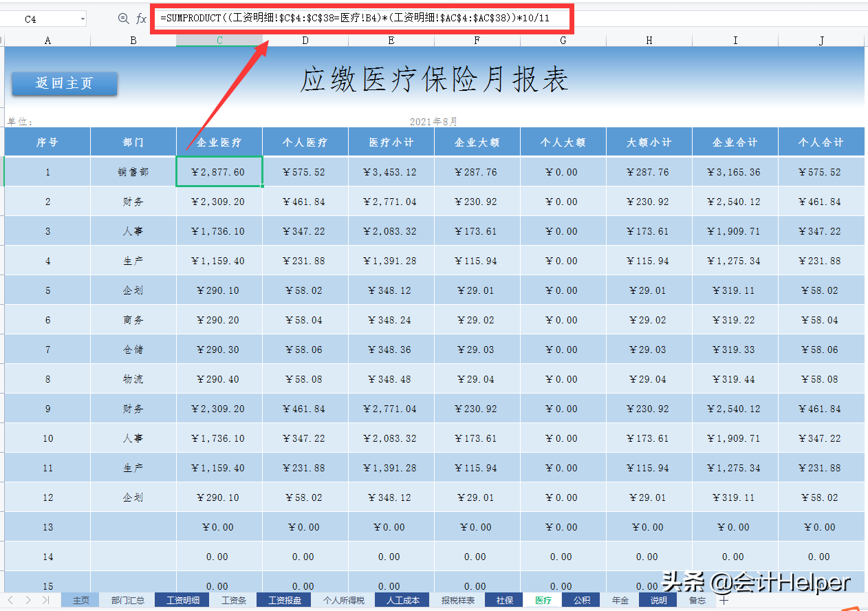Switch to the 社保 sheet tab
Screen dimensions: 868x611
point(503,600)
